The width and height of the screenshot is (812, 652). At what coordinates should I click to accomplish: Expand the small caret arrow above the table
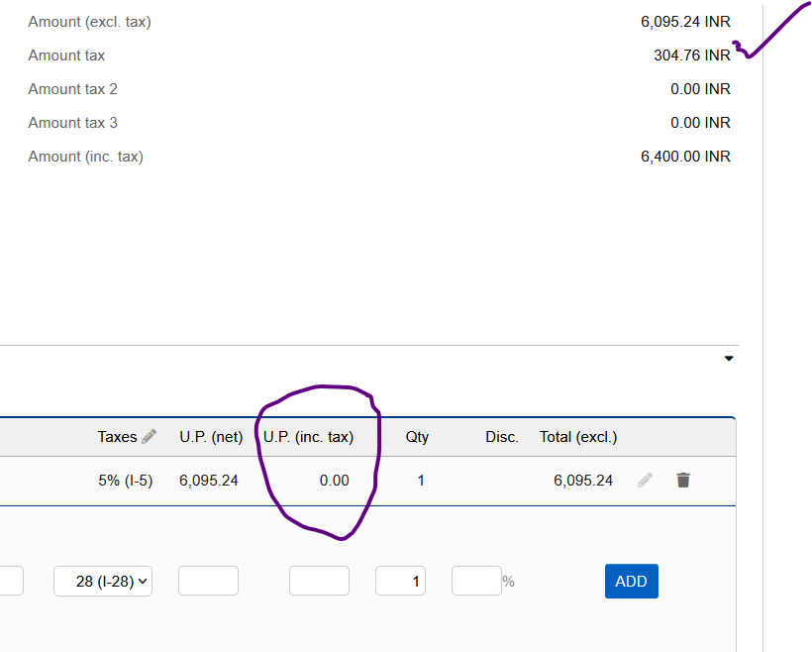729,359
